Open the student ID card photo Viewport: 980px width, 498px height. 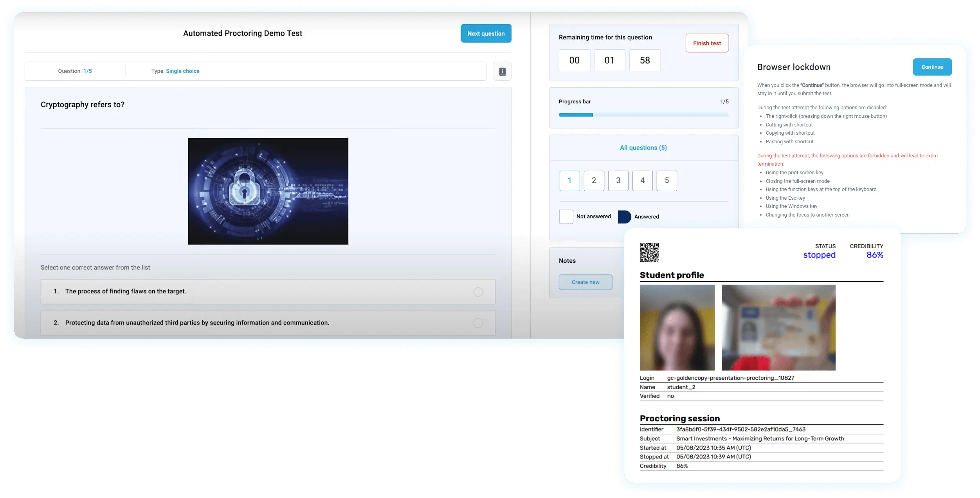(x=778, y=327)
